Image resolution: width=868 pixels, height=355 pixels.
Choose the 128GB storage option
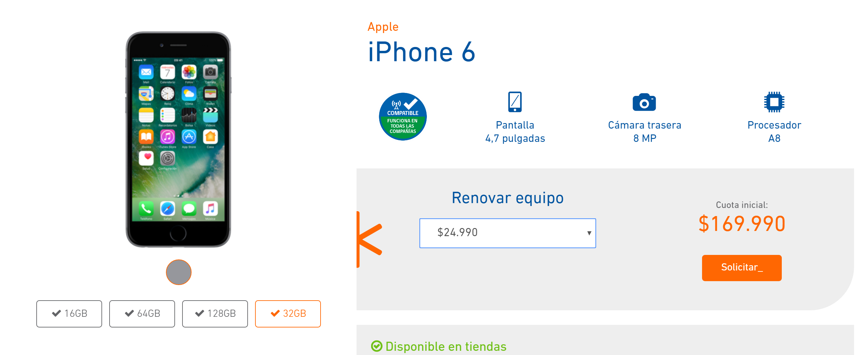[x=215, y=314]
